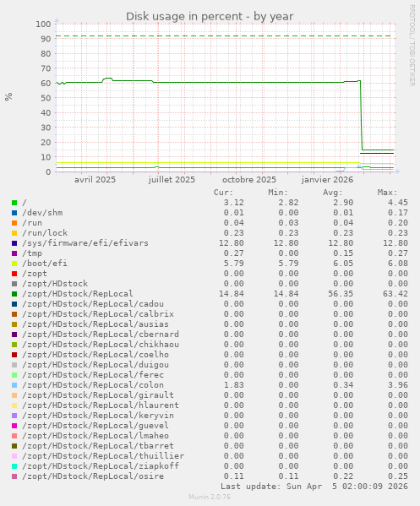420x506 pixels.
Task: Click the RepLocal current value 14.84
Action: 232,294
